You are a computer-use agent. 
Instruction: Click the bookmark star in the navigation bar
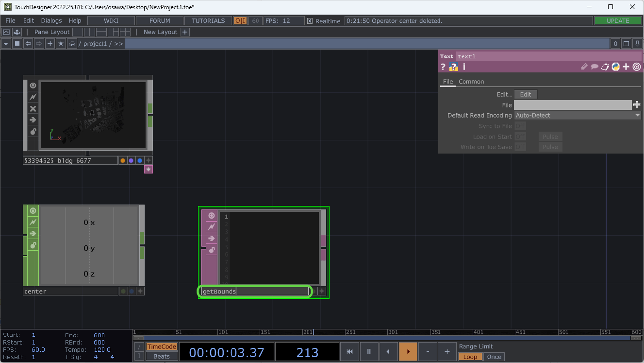point(61,43)
